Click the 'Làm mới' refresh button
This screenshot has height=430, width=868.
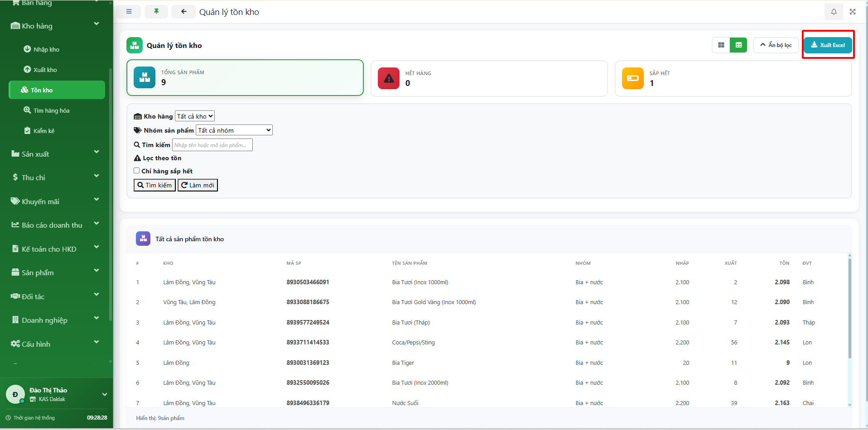pyautogui.click(x=198, y=185)
